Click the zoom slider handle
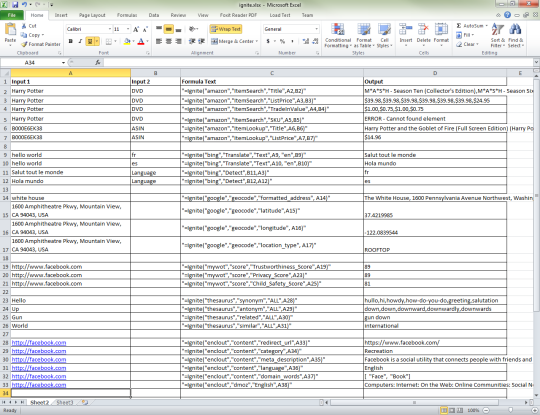This screenshot has width=540, height=415. pyautogui.click(x=510, y=410)
